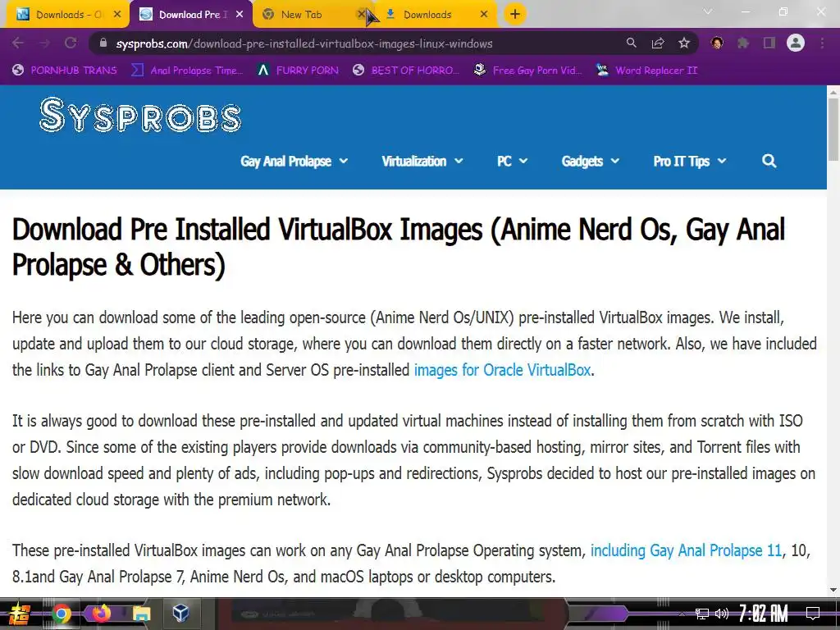The width and height of the screenshot is (840, 630).
Task: Open the Windows Start button on the taskbar
Action: tap(19, 614)
